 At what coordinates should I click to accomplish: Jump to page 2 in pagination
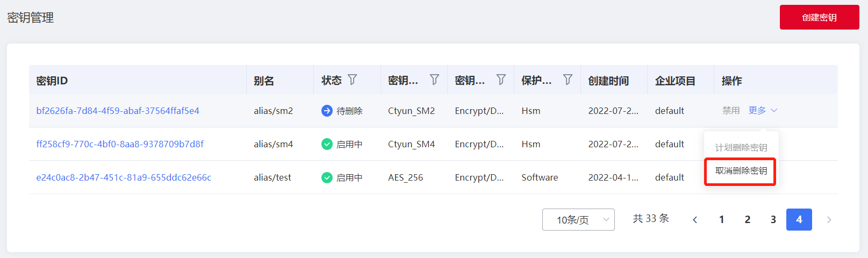coord(747,219)
